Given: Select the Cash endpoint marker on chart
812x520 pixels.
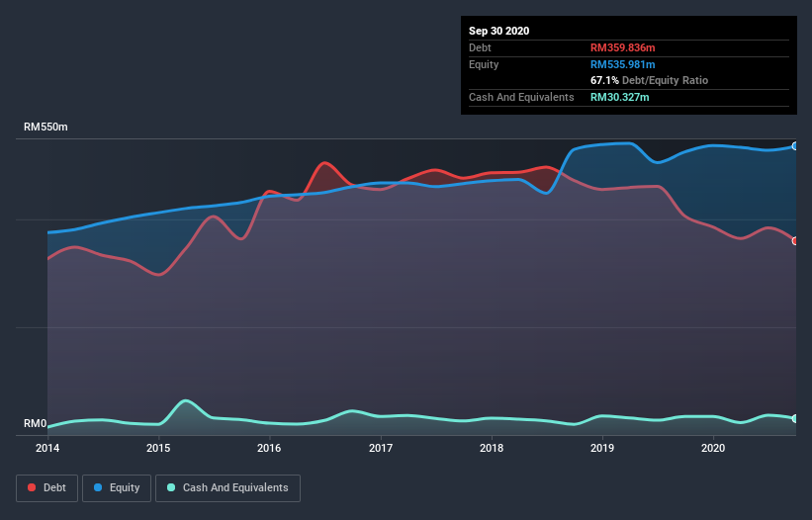Looking at the screenshot, I should pos(795,418).
